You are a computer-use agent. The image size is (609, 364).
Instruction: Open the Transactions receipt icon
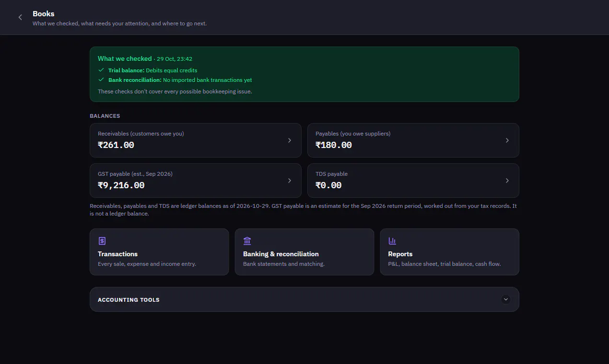(102, 241)
